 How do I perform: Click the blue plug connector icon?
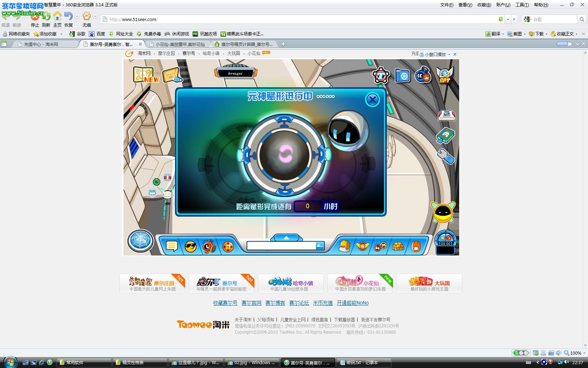(x=446, y=156)
